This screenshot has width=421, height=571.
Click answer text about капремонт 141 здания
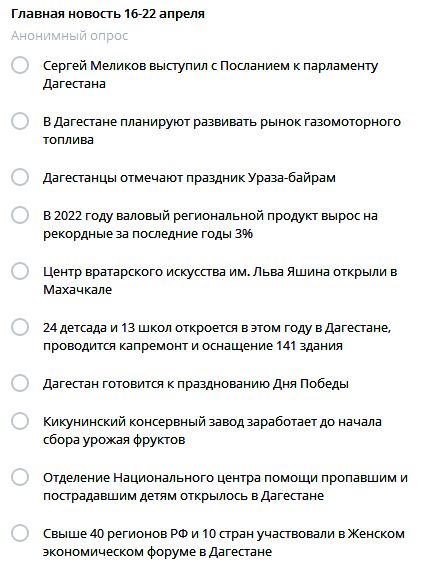217,337
